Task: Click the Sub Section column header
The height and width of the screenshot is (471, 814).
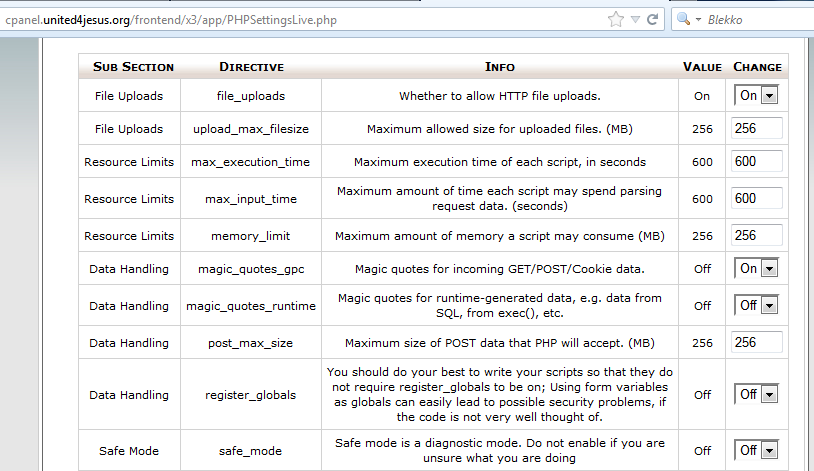Action: (133, 67)
